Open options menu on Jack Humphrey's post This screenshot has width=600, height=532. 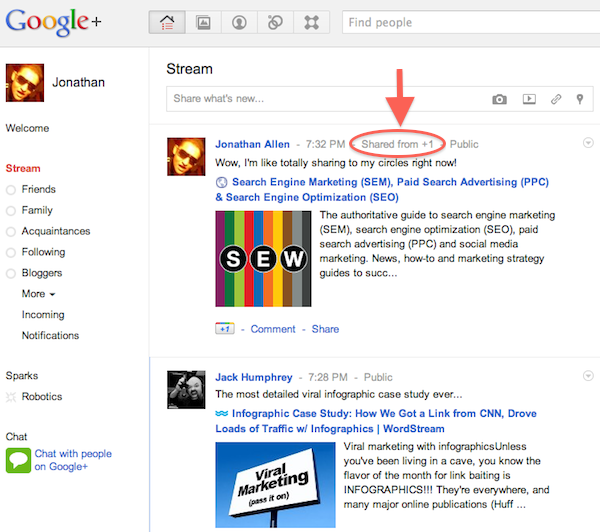(588, 375)
